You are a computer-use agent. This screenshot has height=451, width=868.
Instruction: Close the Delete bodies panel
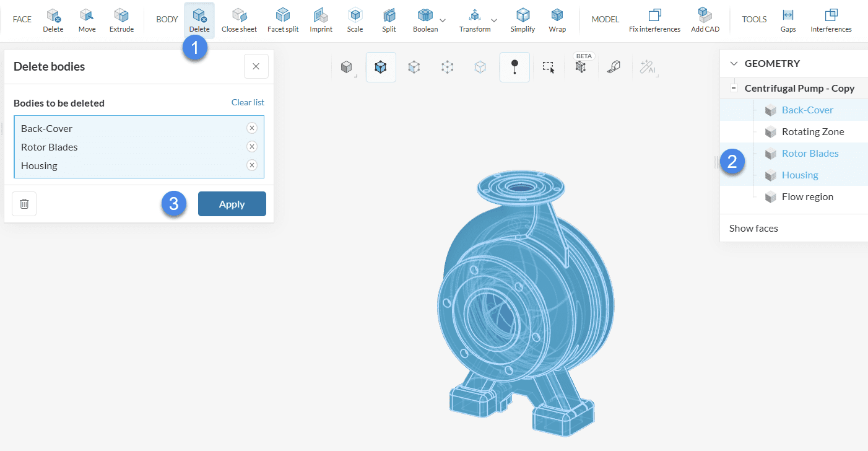[256, 66]
